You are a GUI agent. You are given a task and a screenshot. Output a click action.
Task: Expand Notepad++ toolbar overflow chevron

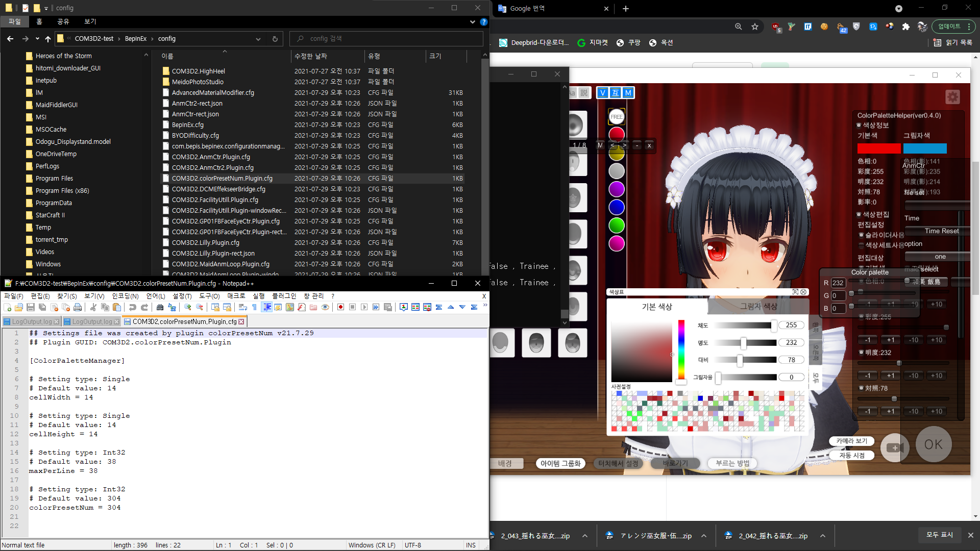coord(485,306)
